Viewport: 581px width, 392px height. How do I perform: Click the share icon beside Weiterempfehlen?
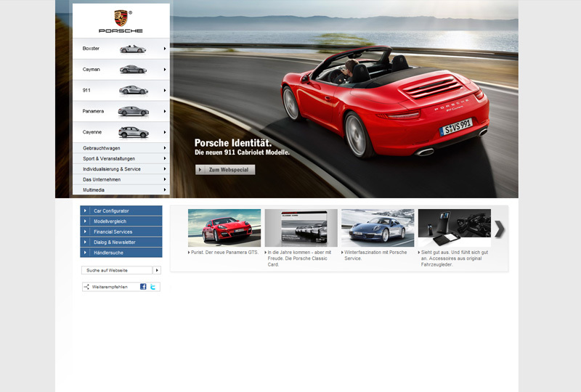tap(86, 287)
